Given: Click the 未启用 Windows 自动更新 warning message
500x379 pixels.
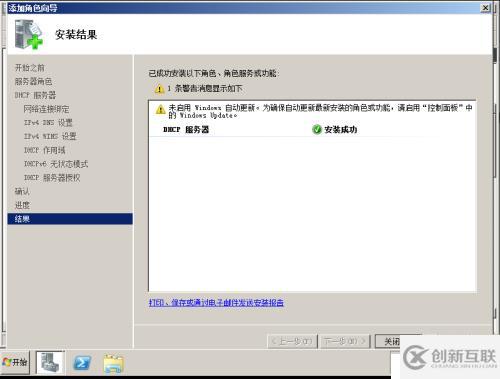Looking at the screenshot, I should [320, 111].
